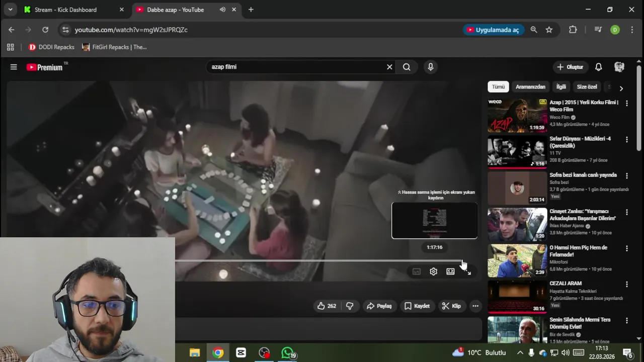Open options for CEZALI ARAM video

(626, 284)
